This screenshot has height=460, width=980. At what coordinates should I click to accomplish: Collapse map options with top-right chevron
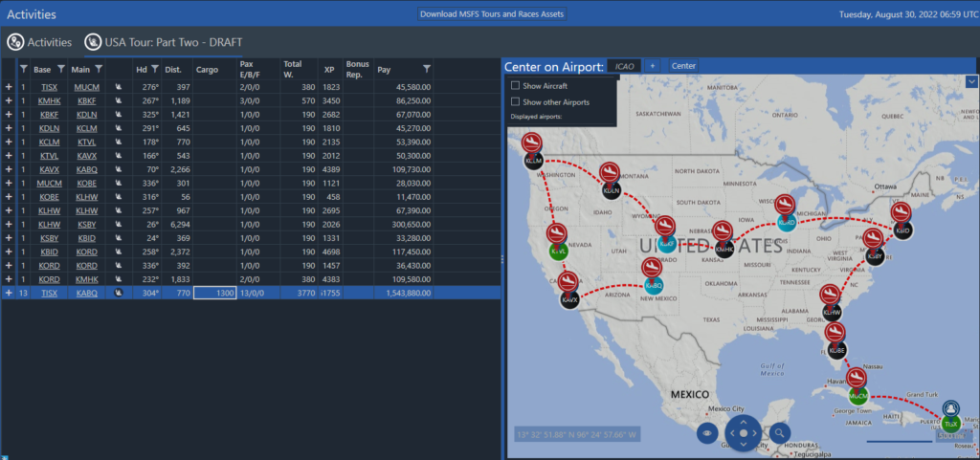[970, 81]
